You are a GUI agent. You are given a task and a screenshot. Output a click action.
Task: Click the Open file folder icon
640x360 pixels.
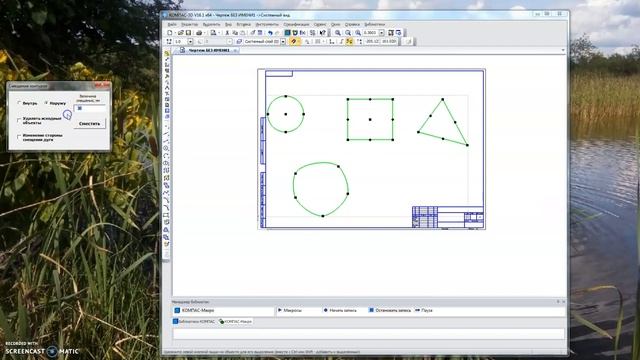(x=180, y=33)
